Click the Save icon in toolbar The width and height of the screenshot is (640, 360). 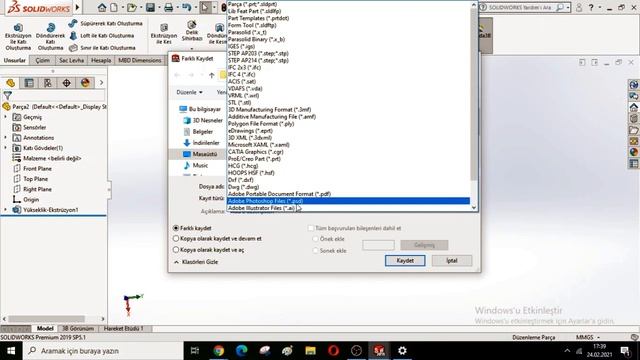click(x=150, y=7)
